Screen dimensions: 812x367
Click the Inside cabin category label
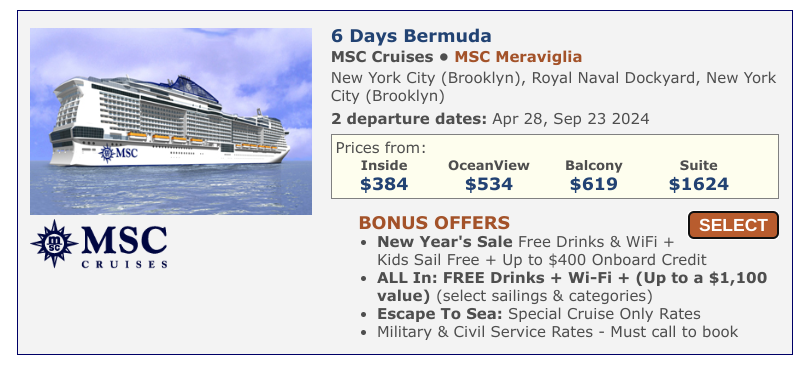pos(384,166)
